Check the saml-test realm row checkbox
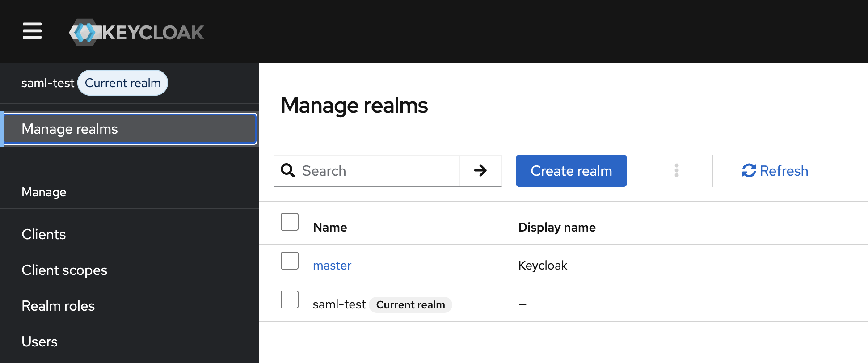868x363 pixels. (290, 300)
